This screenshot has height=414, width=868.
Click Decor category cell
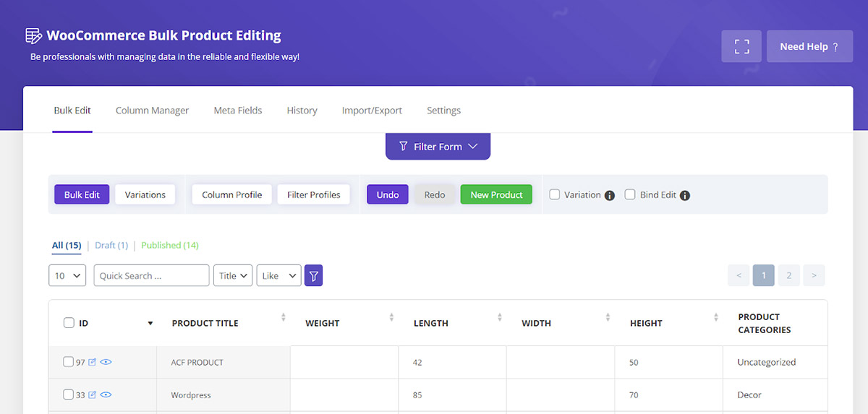point(775,395)
